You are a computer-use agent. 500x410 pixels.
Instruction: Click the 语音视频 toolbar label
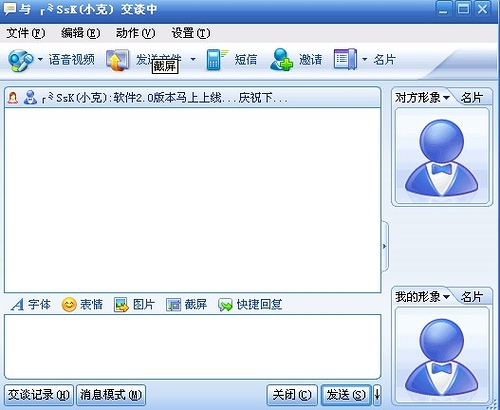pyautogui.click(x=72, y=60)
